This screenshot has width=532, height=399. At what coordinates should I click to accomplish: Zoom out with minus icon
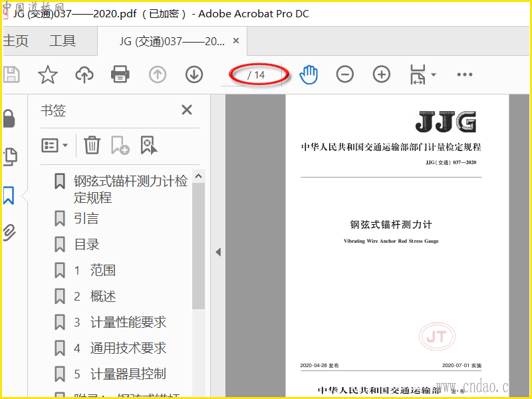(x=345, y=74)
